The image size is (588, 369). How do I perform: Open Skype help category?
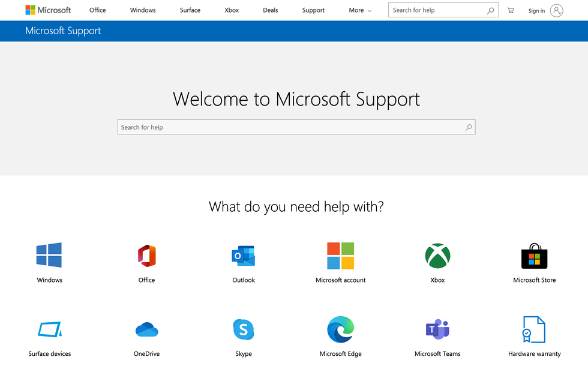click(243, 329)
